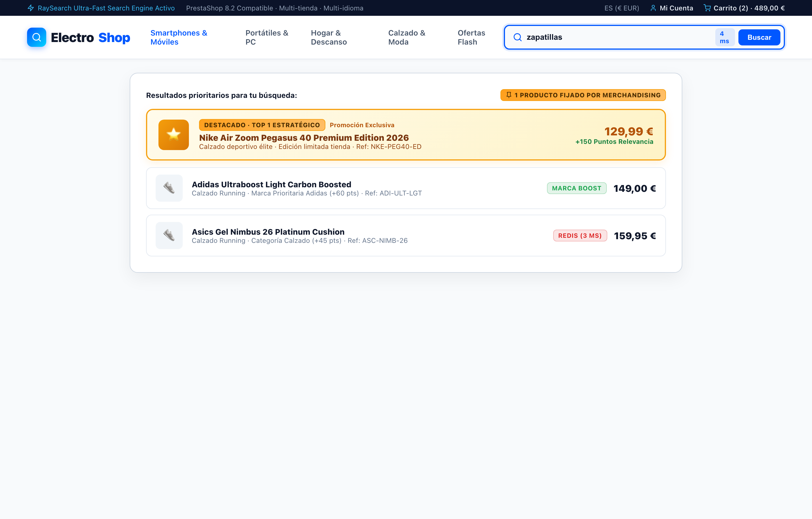Open Nike Air Zoom Pegasus 40 title
The height and width of the screenshot is (519, 812).
click(304, 138)
